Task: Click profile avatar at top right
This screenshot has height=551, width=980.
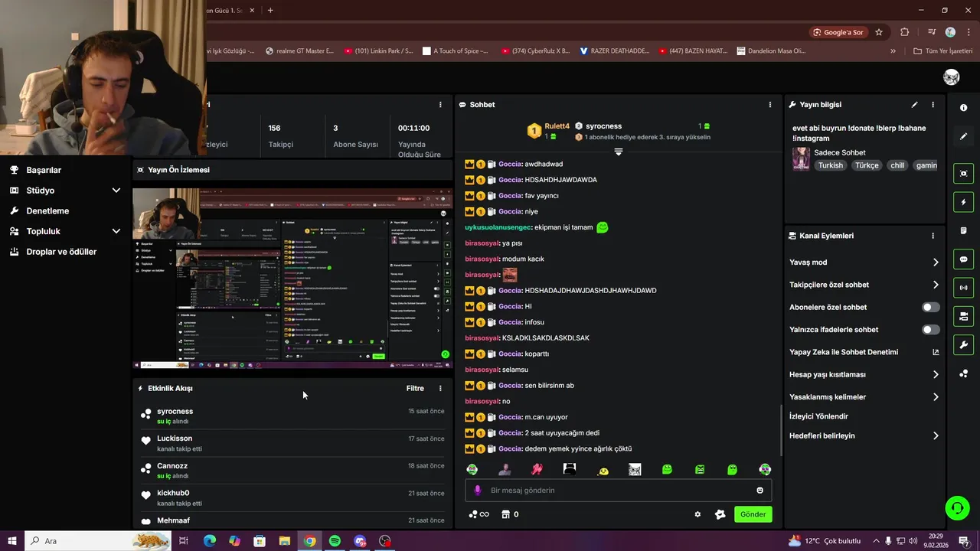Action: point(952,77)
